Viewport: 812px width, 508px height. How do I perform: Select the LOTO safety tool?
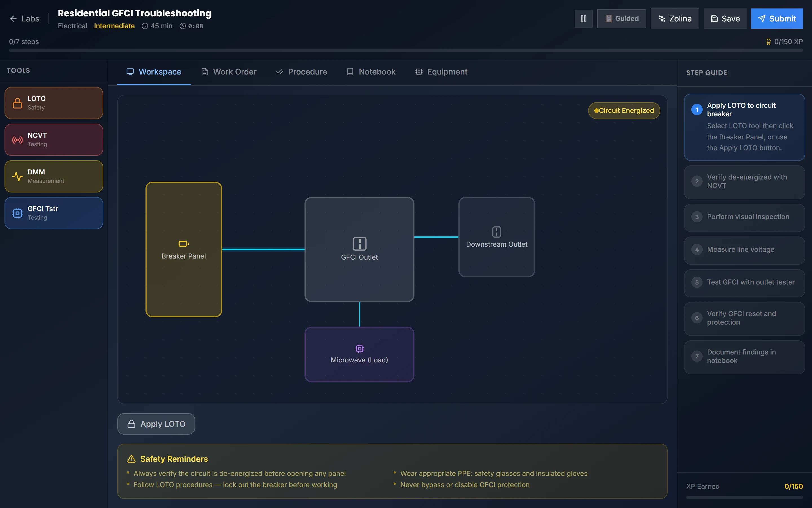[x=54, y=103]
